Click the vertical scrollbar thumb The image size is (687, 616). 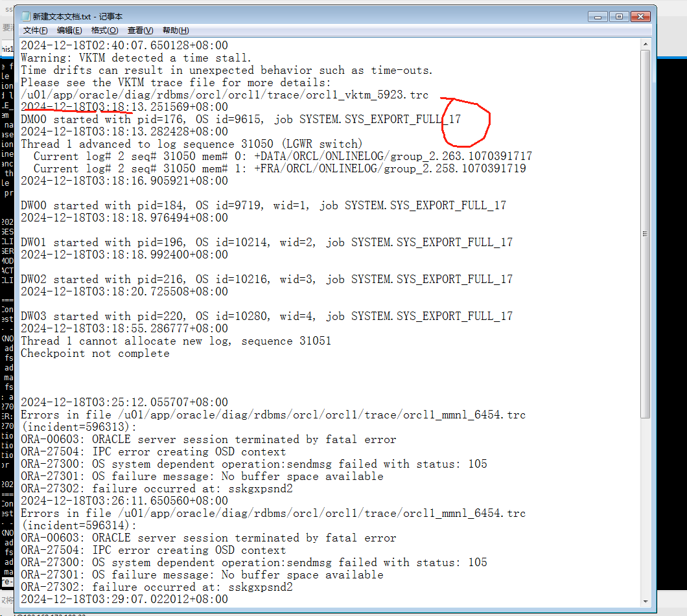646,234
